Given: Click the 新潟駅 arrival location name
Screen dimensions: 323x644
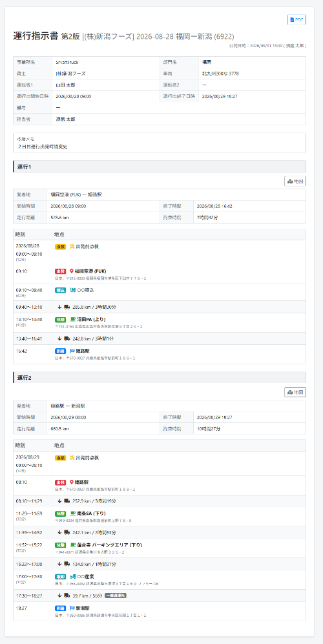Looking at the screenshot, I should (83, 608).
